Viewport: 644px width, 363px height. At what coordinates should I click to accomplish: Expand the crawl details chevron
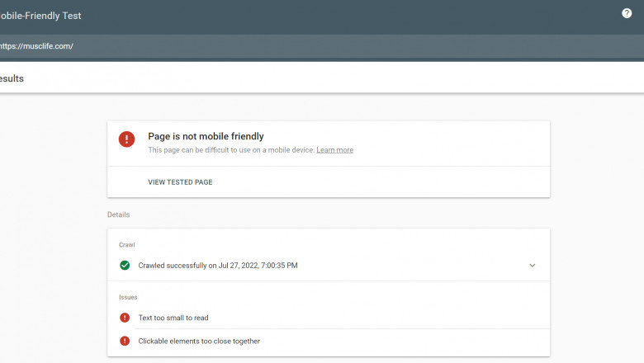(533, 266)
